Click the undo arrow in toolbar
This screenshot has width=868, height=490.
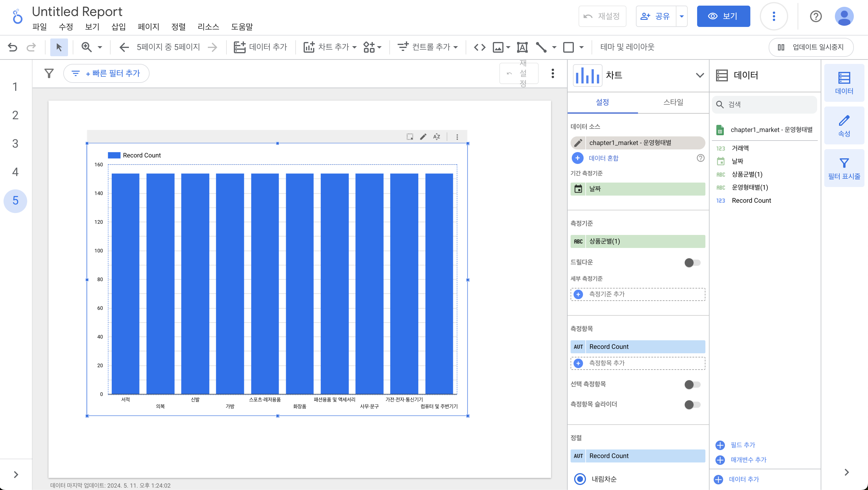point(12,47)
